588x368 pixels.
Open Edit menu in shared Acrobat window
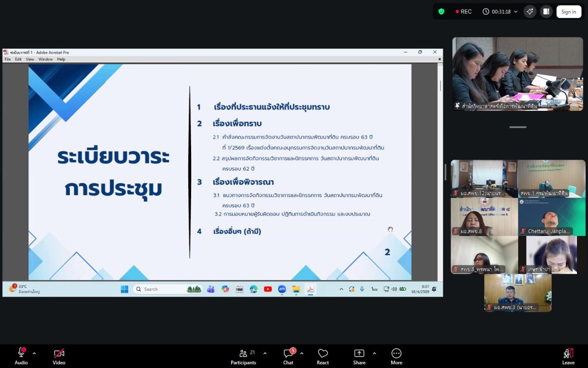[18, 59]
